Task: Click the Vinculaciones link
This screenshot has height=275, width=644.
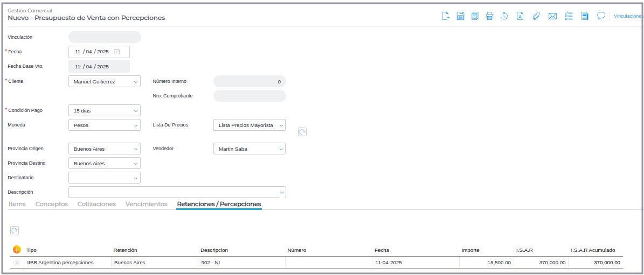Action: (628, 16)
